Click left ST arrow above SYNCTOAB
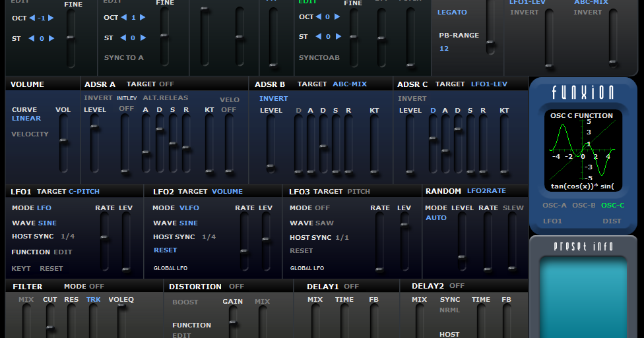Viewport: 644px width, 338px height. point(318,36)
